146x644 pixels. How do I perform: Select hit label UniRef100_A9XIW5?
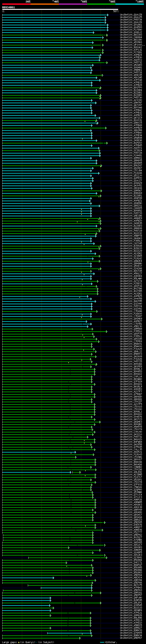pyautogui.click(x=131, y=77)
